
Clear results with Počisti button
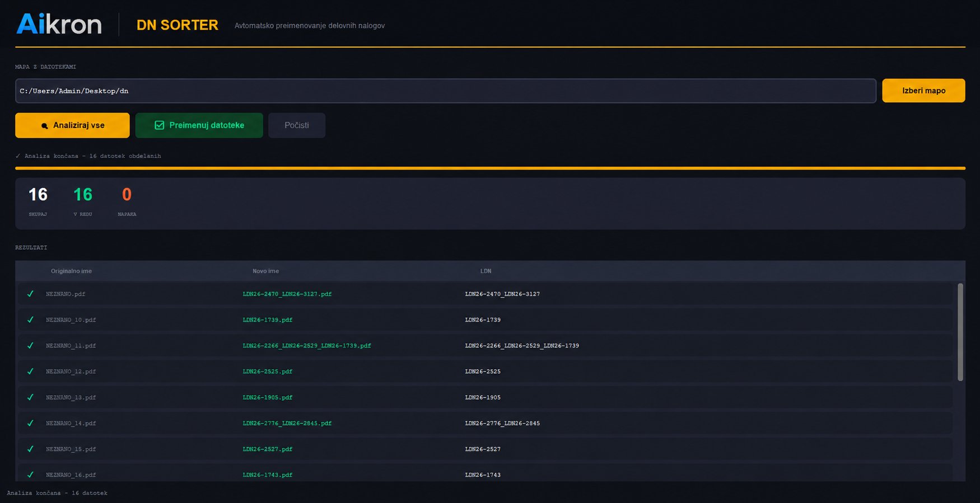pyautogui.click(x=297, y=125)
